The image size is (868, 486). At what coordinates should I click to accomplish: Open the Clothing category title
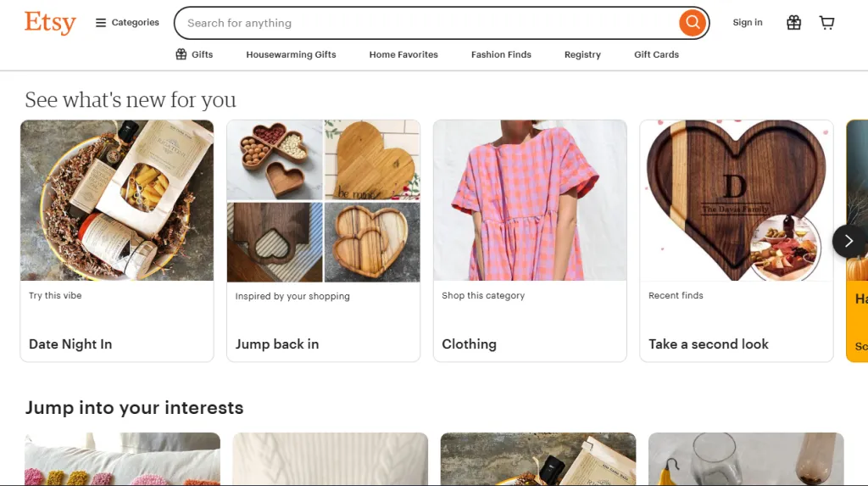click(469, 344)
